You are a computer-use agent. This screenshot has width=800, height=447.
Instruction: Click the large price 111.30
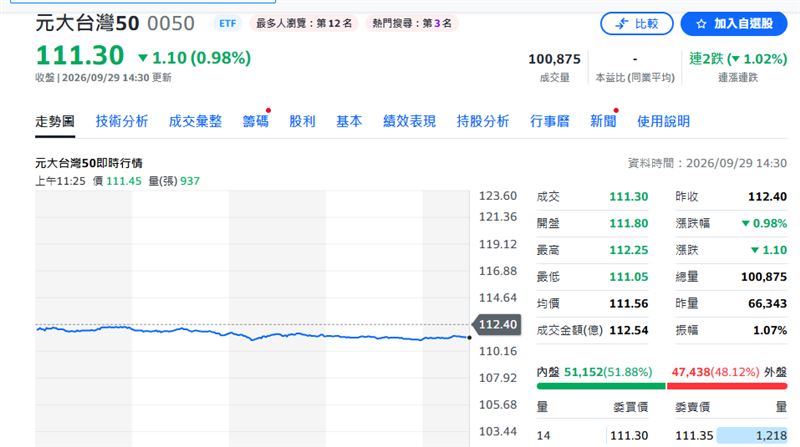coord(80,55)
